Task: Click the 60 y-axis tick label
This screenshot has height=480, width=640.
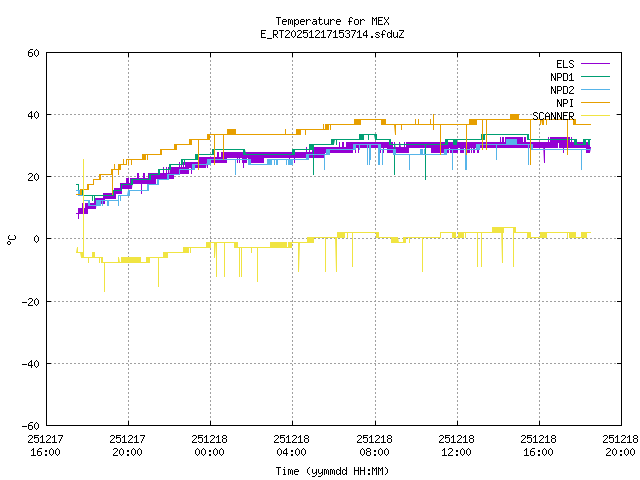Action: pyautogui.click(x=34, y=53)
